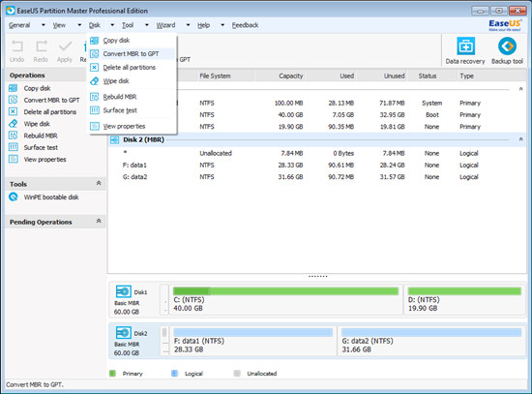The height and width of the screenshot is (394, 532).
Task: Click the File System column header
Action: [225, 76]
